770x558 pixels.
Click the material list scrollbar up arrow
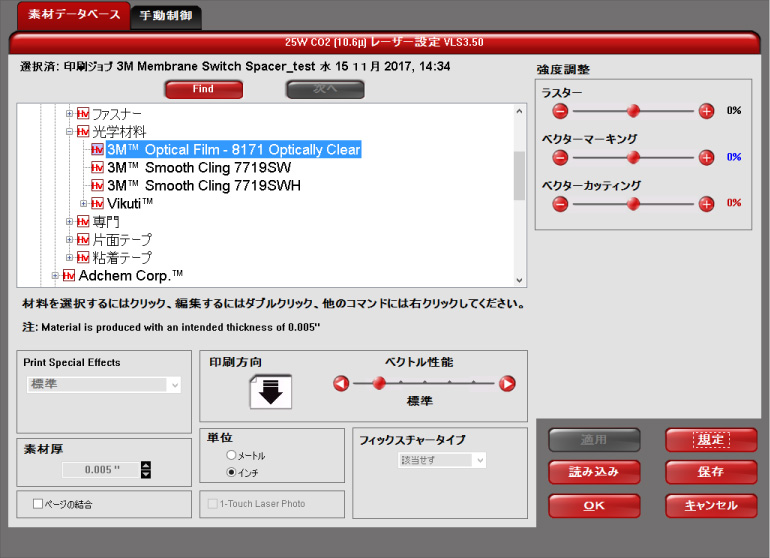[x=520, y=111]
